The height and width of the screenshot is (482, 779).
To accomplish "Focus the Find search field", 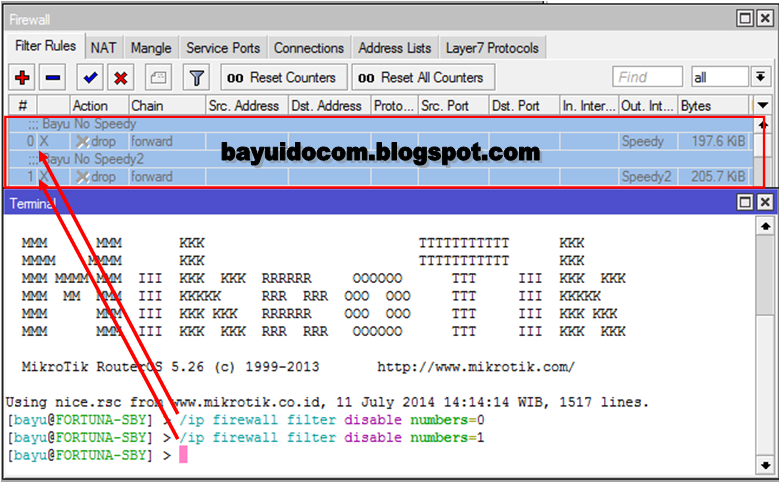I will pos(647,77).
